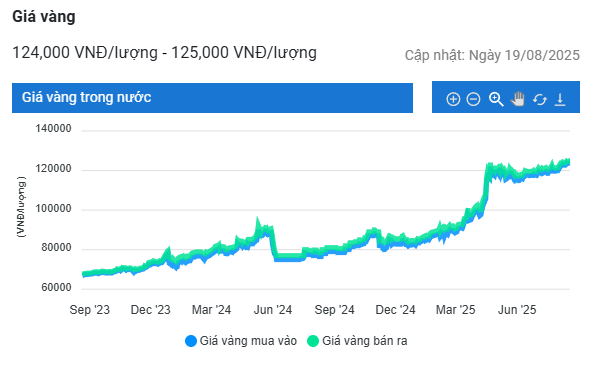The image size is (593, 368).
Task: Select the magnifier selection zoom tool
Action: (496, 99)
